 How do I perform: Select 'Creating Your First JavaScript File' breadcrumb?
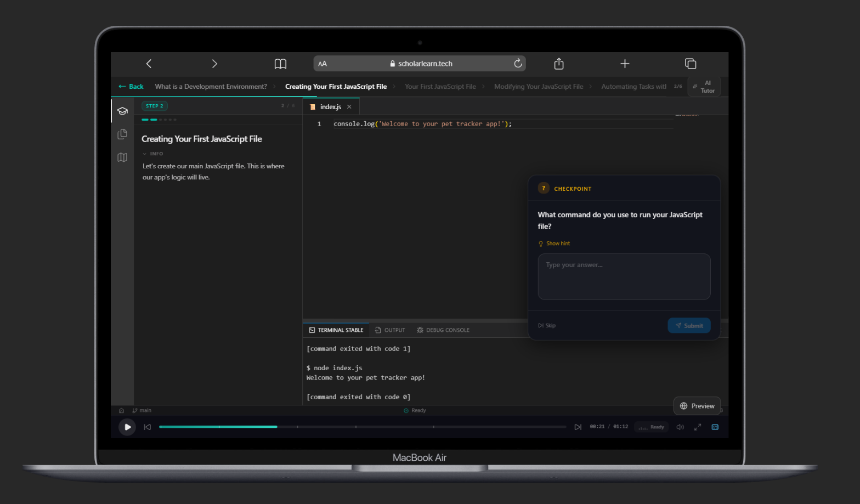(336, 87)
